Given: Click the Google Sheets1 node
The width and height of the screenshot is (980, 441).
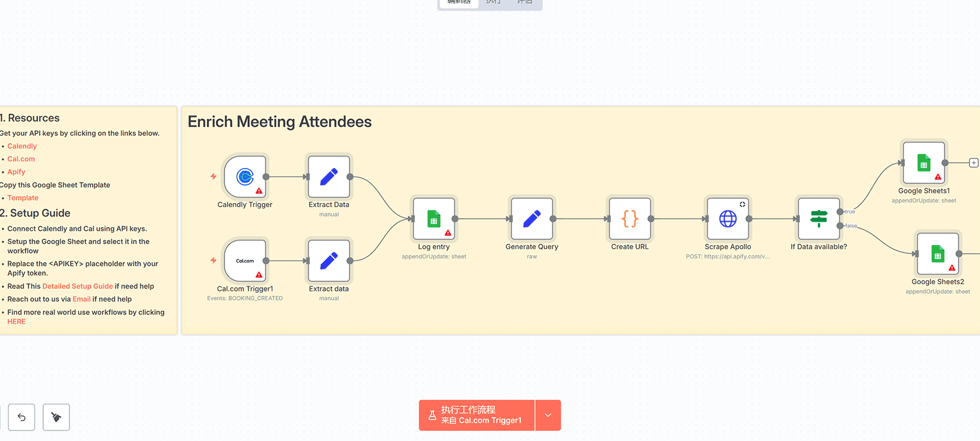Looking at the screenshot, I should 923,163.
